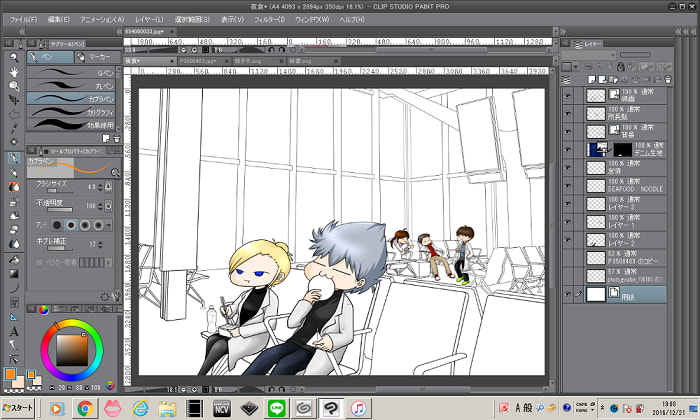
Task: Delete sub tool with trash icon
Action: [117, 139]
